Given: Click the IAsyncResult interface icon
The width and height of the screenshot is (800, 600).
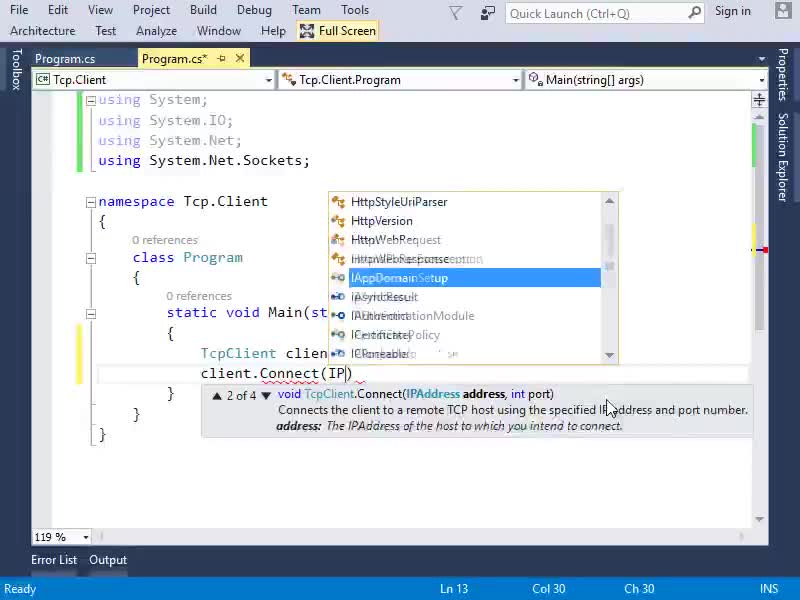Looking at the screenshot, I should pyautogui.click(x=338, y=297).
